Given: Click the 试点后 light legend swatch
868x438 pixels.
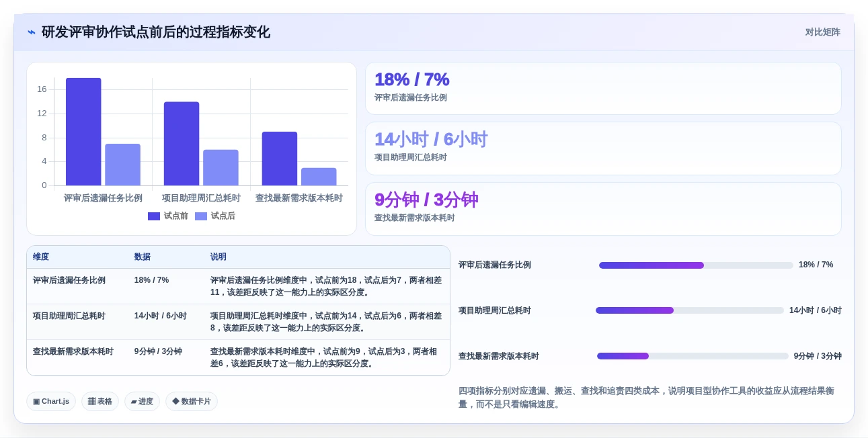Looking at the screenshot, I should point(201,216).
